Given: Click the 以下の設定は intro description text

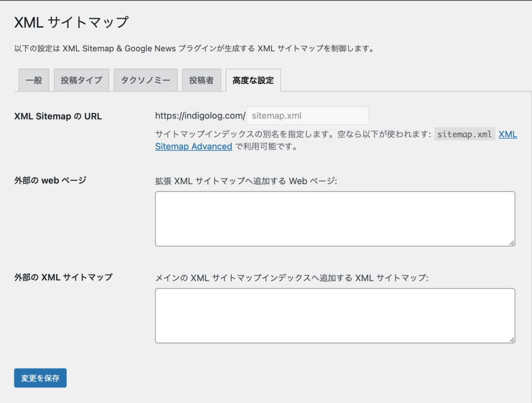Looking at the screenshot, I should tap(194, 48).
